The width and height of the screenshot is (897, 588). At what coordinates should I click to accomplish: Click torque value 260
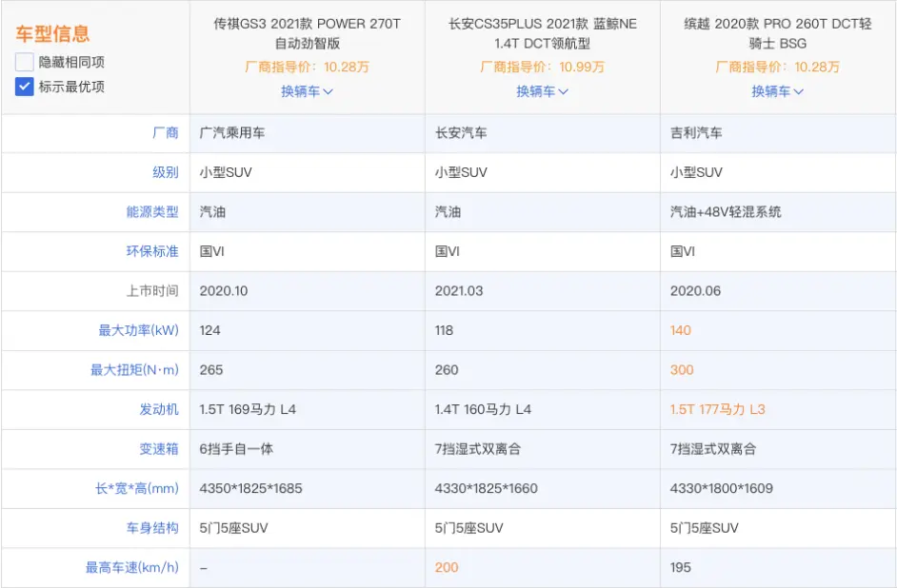click(x=447, y=370)
